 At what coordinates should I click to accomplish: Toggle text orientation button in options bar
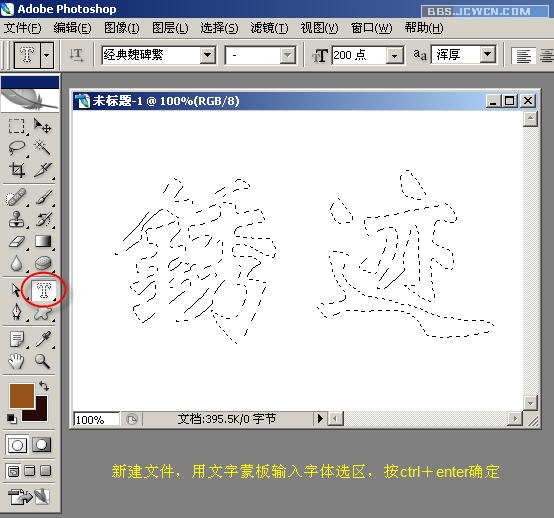tap(76, 55)
